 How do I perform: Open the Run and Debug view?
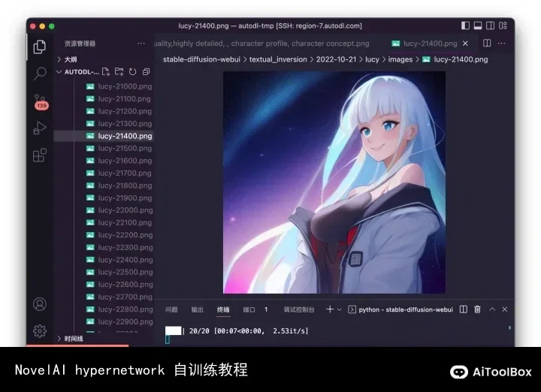point(39,128)
